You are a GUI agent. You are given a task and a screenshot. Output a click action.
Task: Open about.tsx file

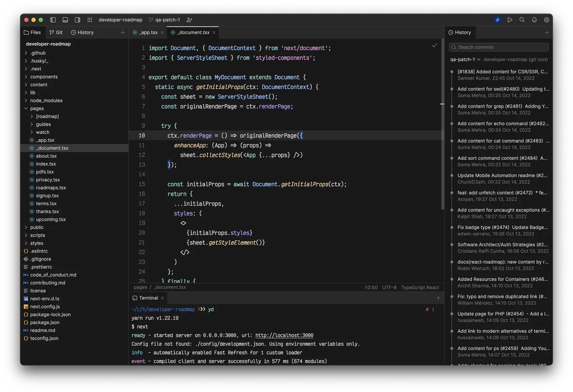[x=74, y=156]
